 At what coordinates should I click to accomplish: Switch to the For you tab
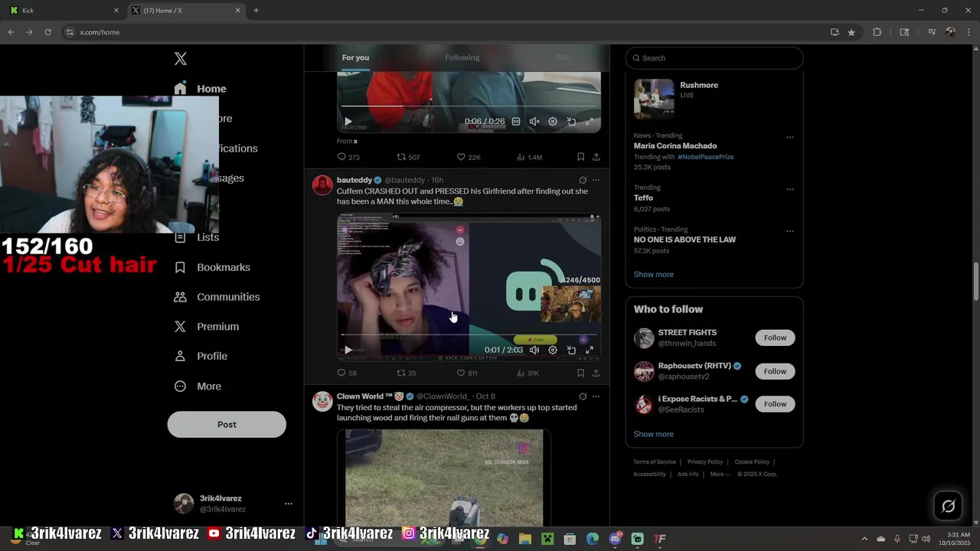(355, 57)
